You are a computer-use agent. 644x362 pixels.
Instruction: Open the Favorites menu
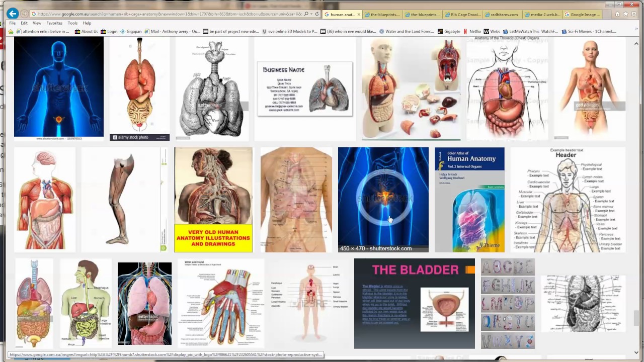coord(54,23)
